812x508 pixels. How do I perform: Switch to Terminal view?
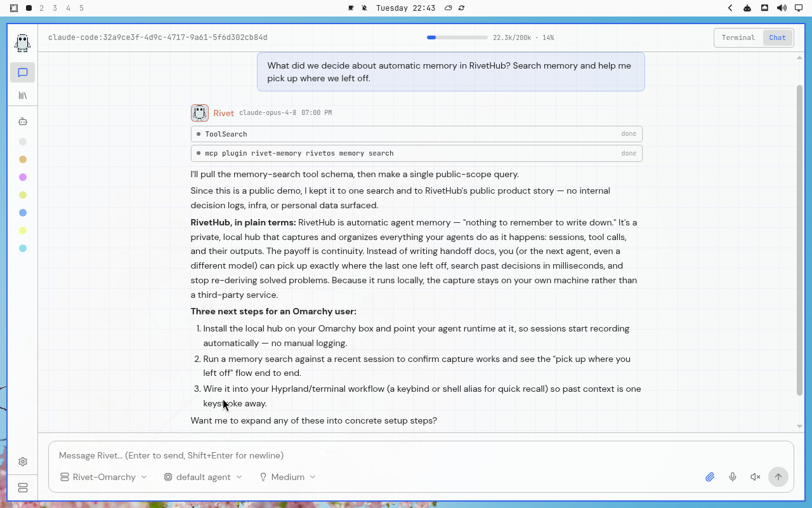pyautogui.click(x=738, y=37)
